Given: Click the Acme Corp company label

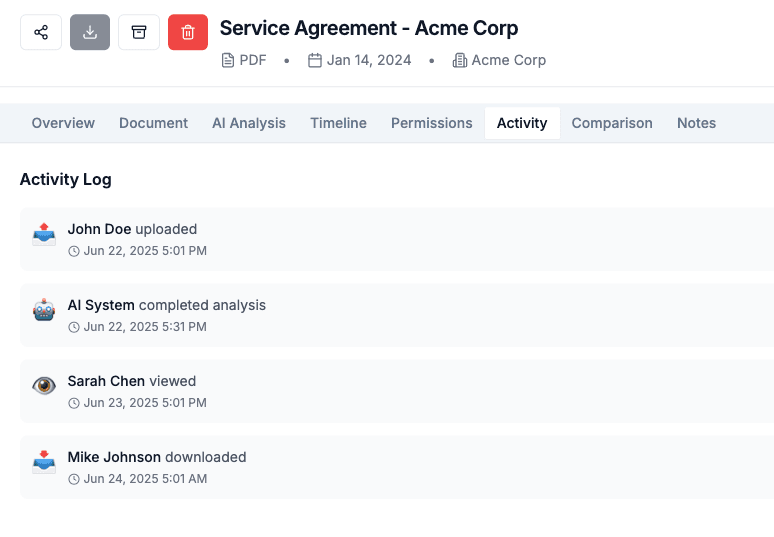Looking at the screenshot, I should (x=508, y=60).
